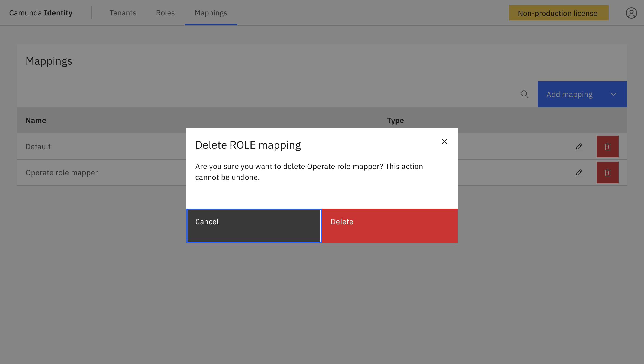Click the trash icon for Operate role mapper
644x364 pixels.
pos(608,173)
